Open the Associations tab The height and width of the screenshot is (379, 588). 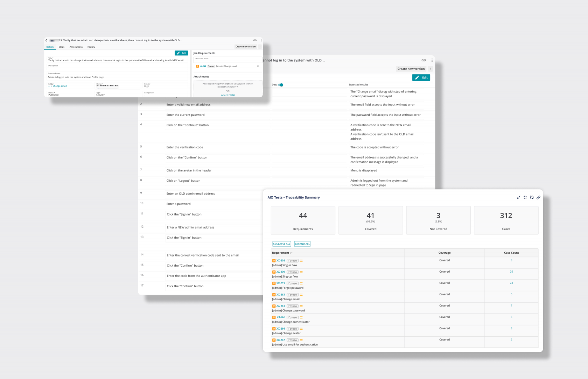(x=76, y=47)
